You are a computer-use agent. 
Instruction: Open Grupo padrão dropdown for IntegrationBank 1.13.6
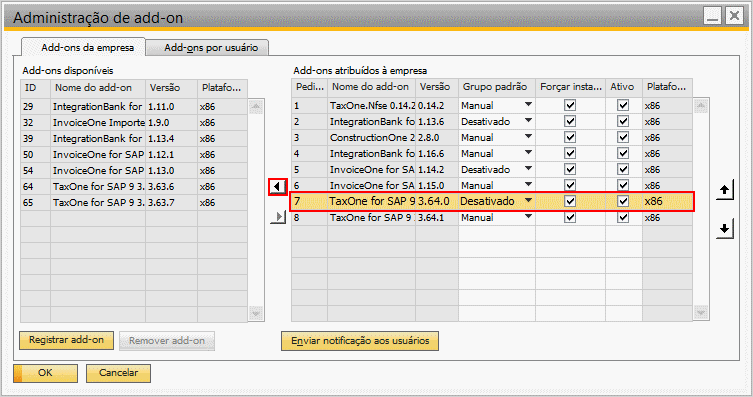pos(528,121)
